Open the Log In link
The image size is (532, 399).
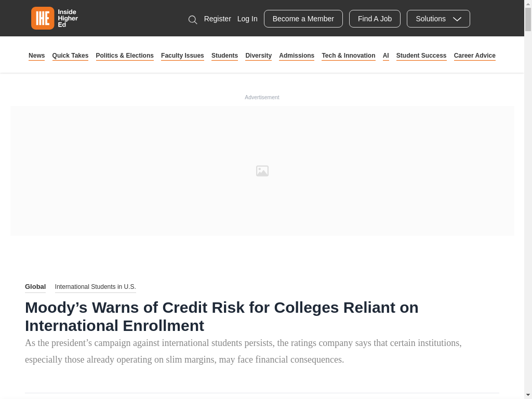[247, 19]
